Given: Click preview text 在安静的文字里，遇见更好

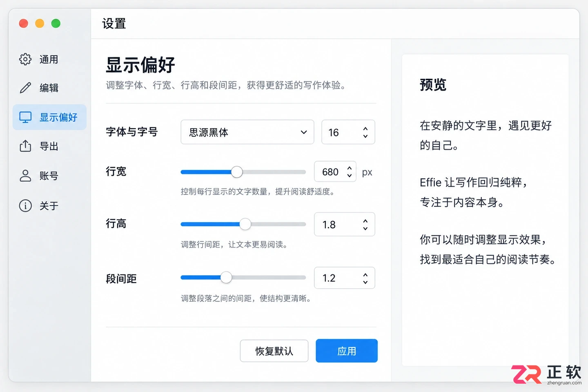Looking at the screenshot, I should point(486,125).
